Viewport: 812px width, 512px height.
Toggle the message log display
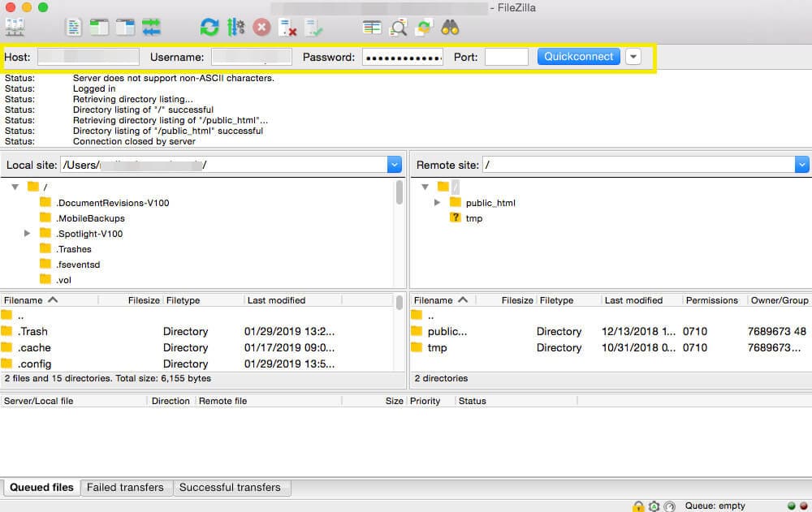point(74,28)
